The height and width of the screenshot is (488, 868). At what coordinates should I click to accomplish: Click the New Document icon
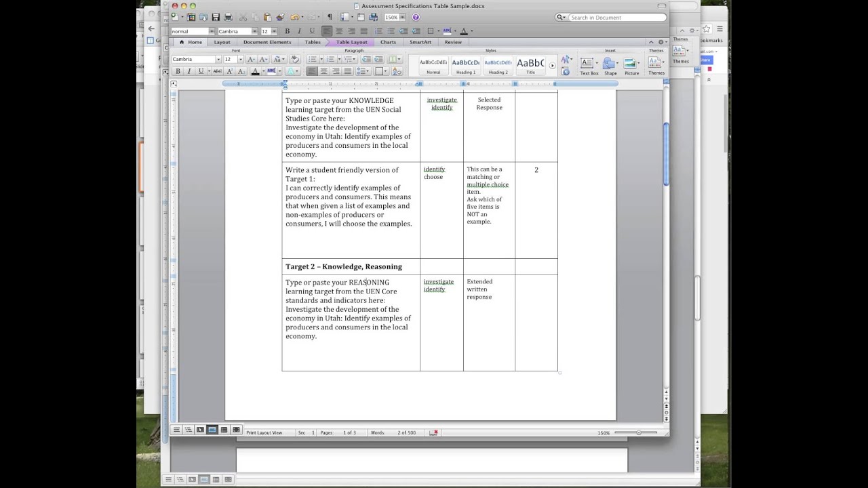174,17
